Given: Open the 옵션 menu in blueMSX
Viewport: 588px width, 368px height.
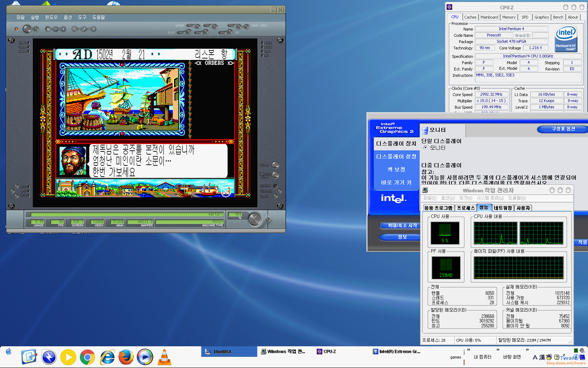Looking at the screenshot, I should point(68,17).
